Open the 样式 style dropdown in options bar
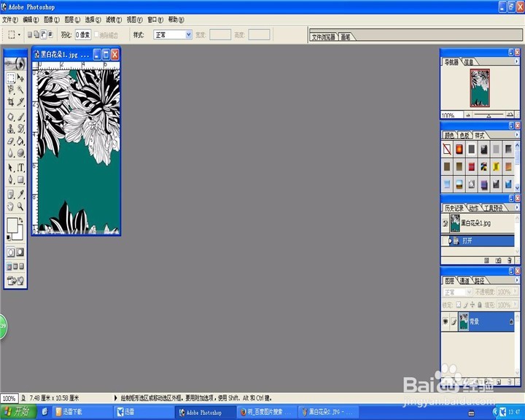 (x=173, y=34)
